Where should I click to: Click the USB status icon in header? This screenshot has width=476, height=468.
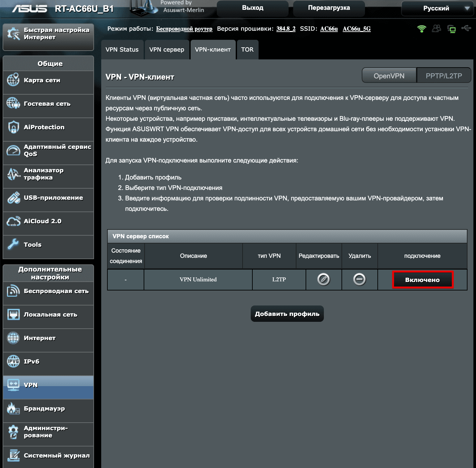466,29
